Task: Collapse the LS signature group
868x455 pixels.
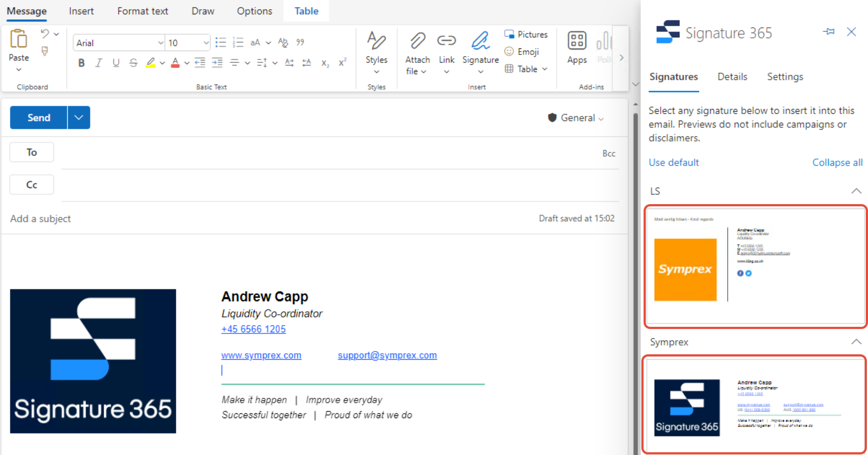Action: click(x=856, y=191)
